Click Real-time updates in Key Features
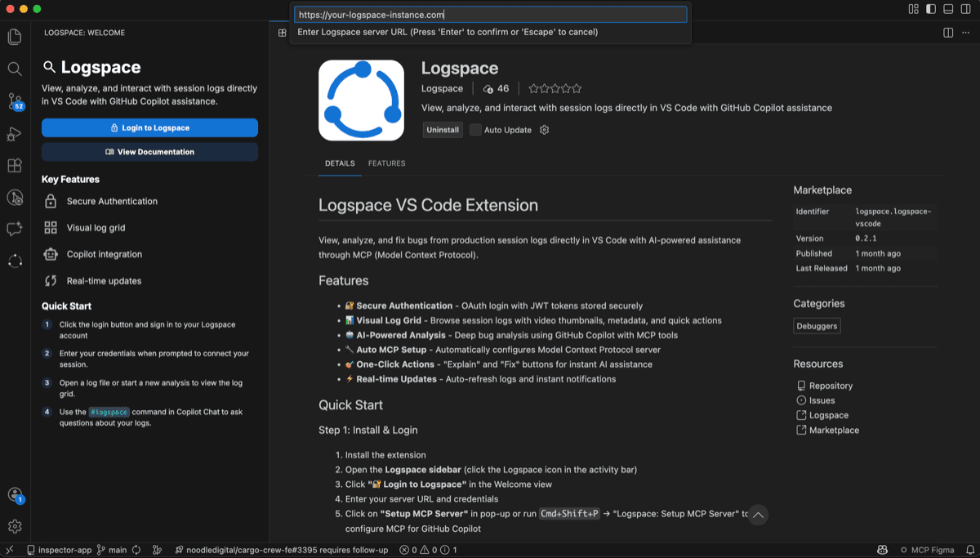Screen dimensions: 980x558 point(104,281)
